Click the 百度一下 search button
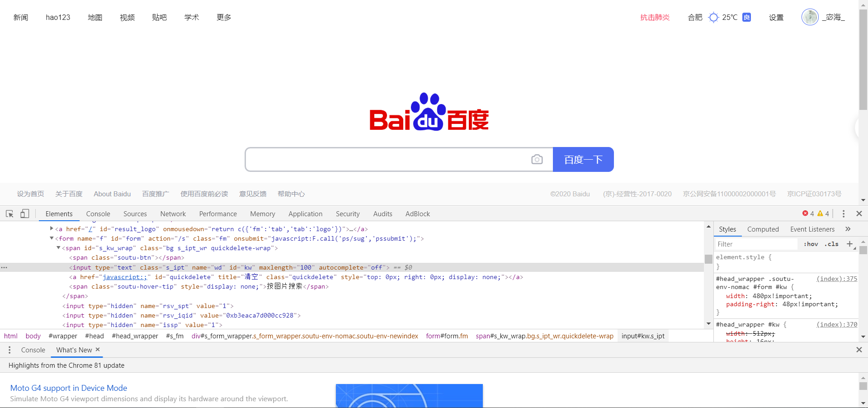This screenshot has width=868, height=408. tap(583, 159)
